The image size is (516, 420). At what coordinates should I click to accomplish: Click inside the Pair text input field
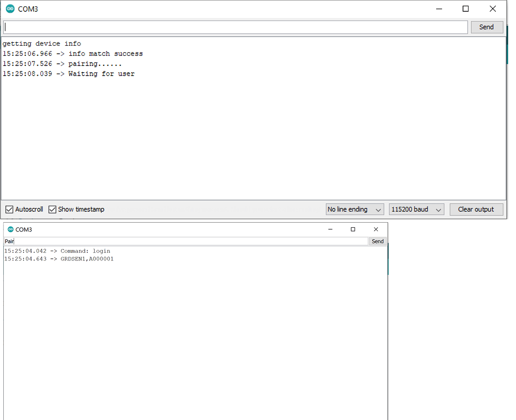coord(185,241)
